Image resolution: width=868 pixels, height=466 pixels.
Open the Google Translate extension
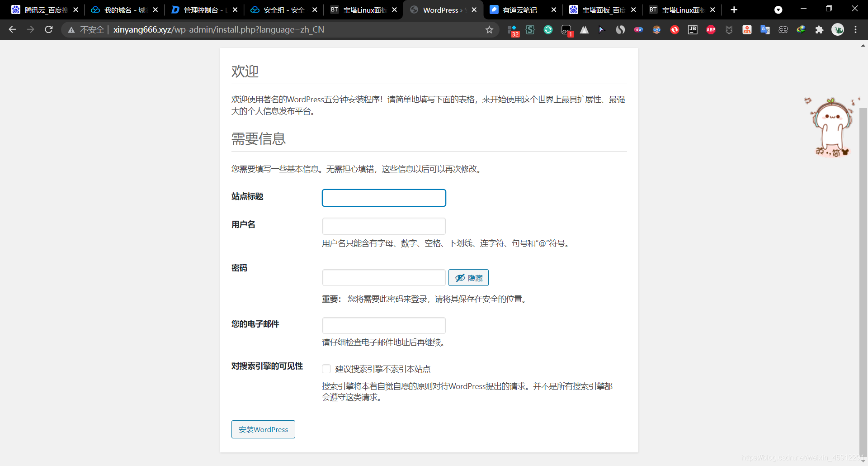tap(765, 30)
